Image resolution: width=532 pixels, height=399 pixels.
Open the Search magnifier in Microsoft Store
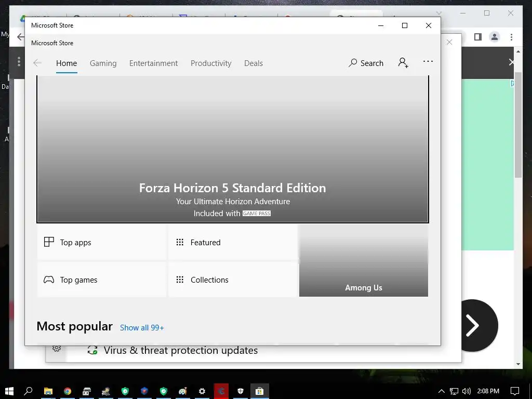point(366,63)
